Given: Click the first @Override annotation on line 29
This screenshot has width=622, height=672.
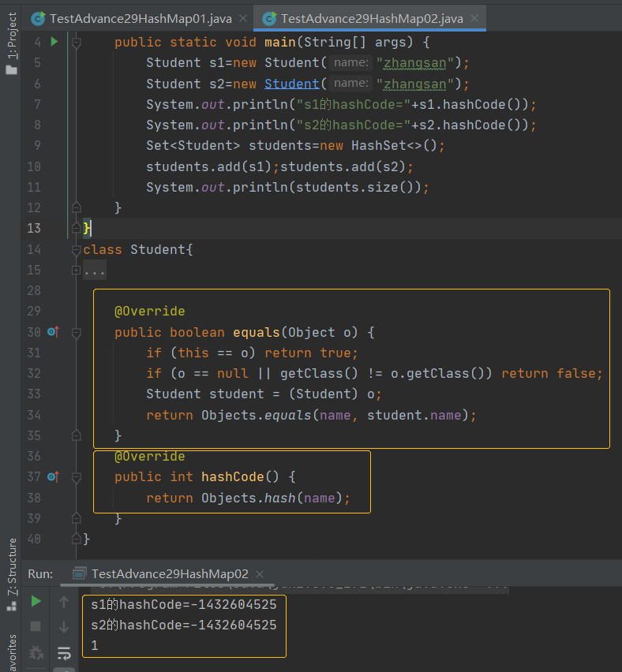Looking at the screenshot, I should point(150,311).
